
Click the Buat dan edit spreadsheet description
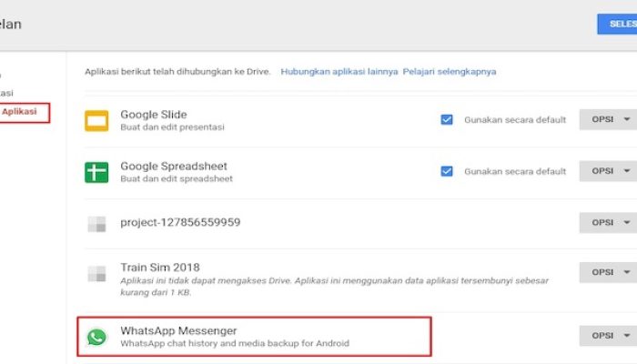click(x=177, y=178)
